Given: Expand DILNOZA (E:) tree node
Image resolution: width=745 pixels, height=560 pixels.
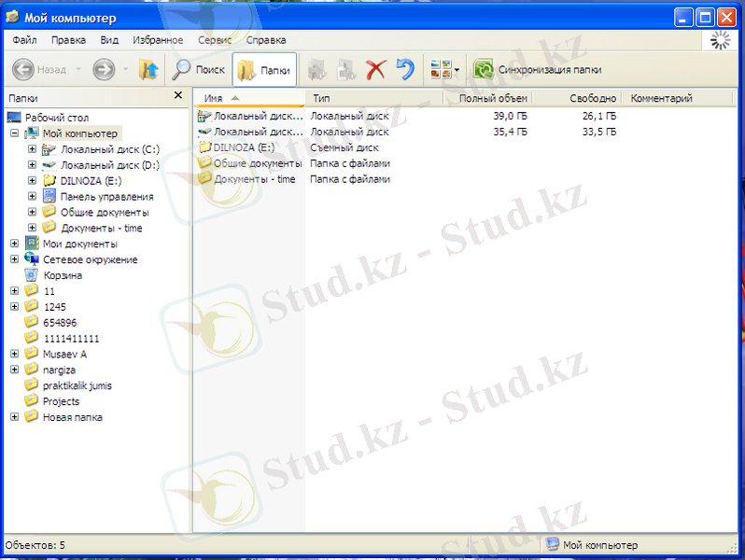Looking at the screenshot, I should point(32,180).
